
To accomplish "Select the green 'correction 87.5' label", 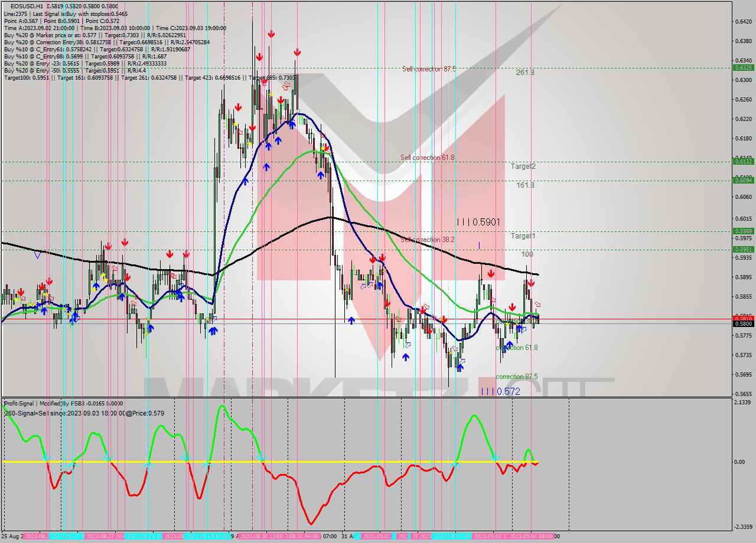I will click(517, 377).
